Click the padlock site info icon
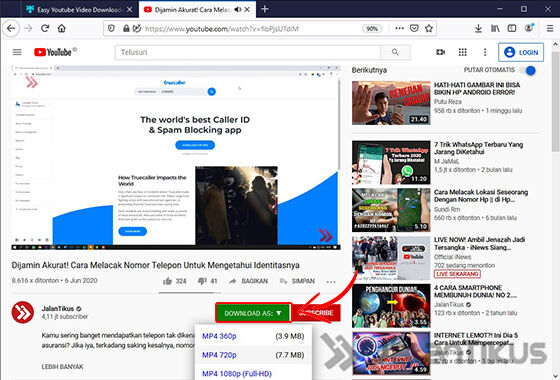Image resolution: width=560 pixels, height=380 pixels. click(126, 29)
